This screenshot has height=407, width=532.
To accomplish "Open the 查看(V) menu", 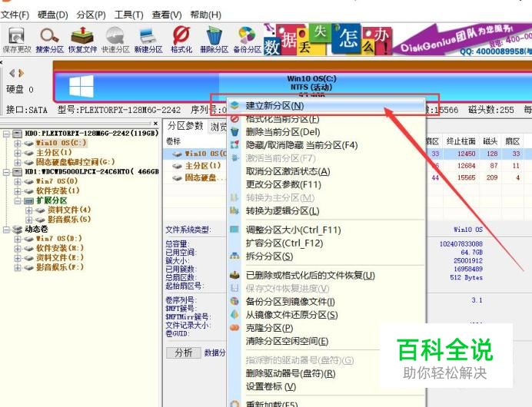I will (x=167, y=15).
